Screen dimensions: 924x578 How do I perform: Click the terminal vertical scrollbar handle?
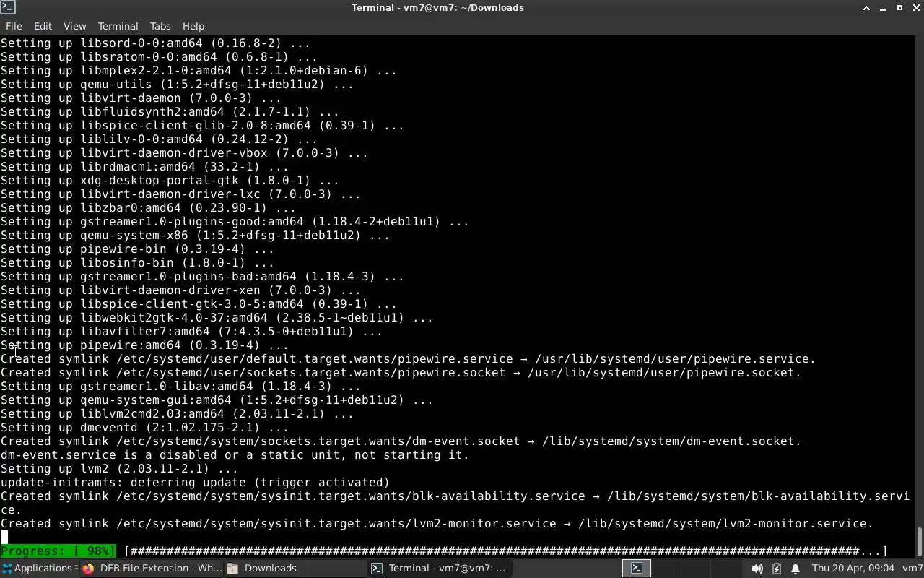click(920, 540)
